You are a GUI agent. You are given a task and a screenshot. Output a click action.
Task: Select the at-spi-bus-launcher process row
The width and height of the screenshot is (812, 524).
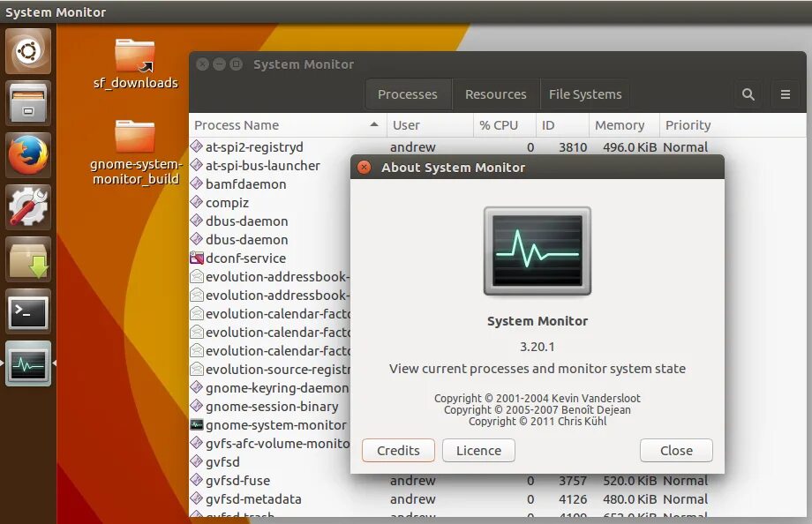coord(269,166)
